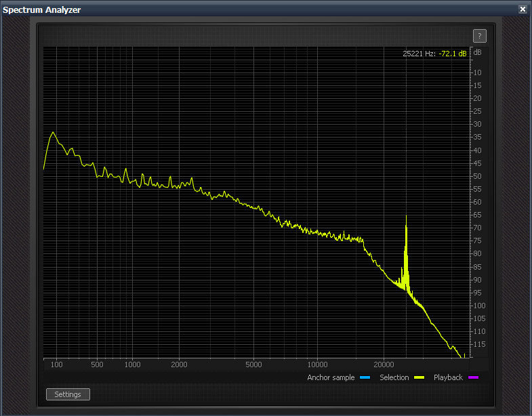This screenshot has height=416, width=532.
Task: Click the 20000 mark on frequency axis
Action: click(x=384, y=365)
